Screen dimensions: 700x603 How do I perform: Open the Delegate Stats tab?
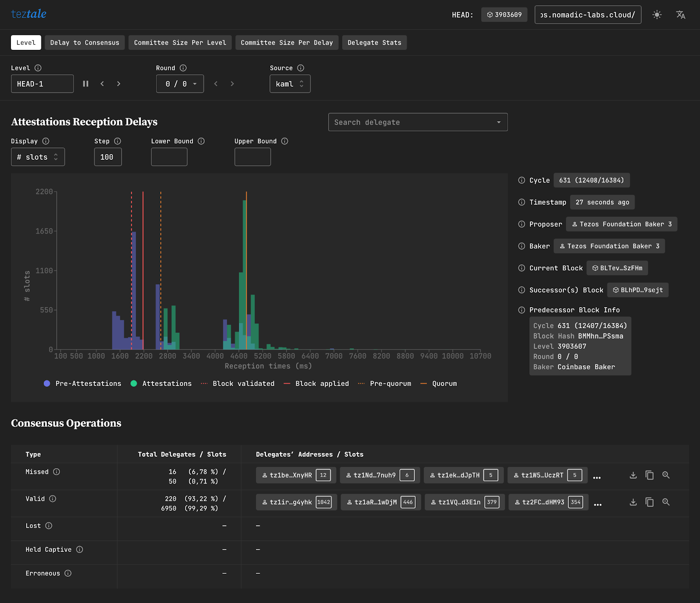pos(374,43)
